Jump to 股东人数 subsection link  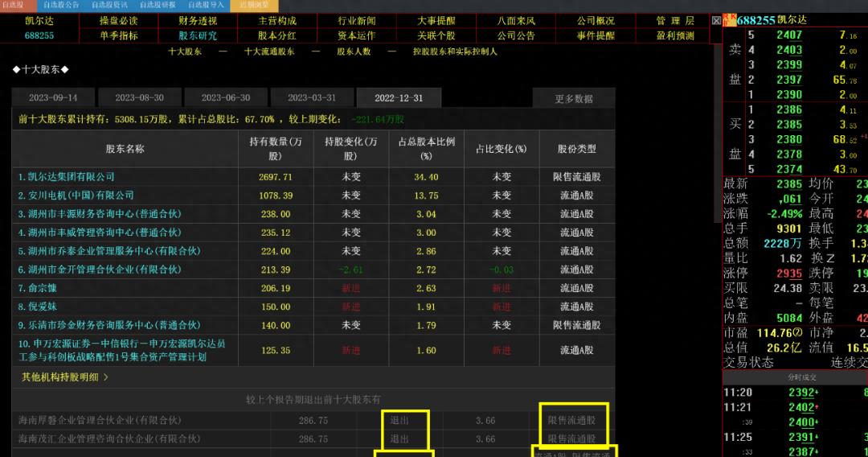[354, 51]
